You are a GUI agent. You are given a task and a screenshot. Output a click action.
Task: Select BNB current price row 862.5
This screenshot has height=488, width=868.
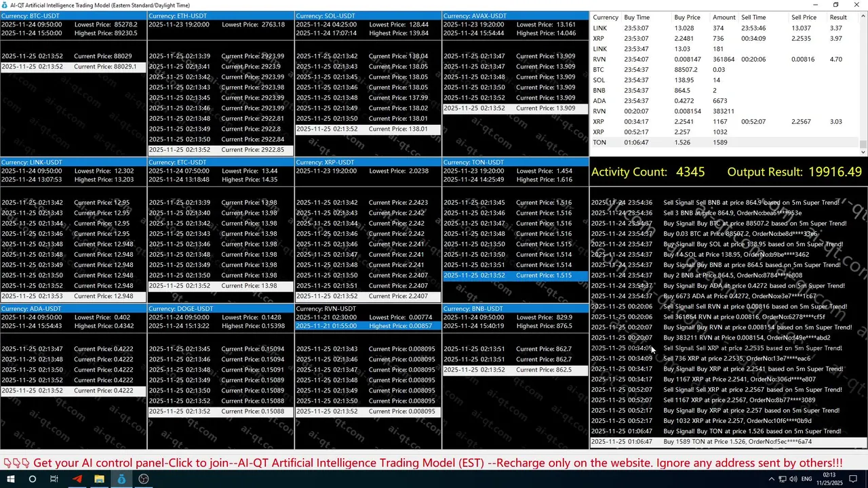pos(515,370)
